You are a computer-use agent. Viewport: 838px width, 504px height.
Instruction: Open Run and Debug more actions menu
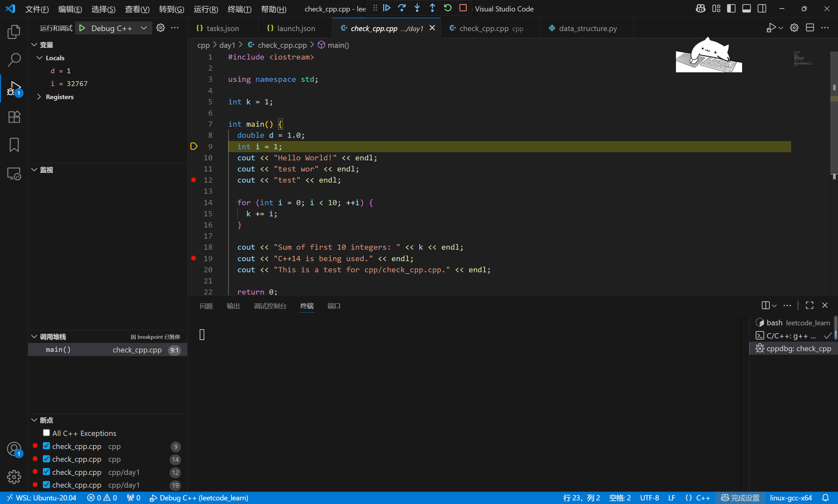(x=174, y=28)
